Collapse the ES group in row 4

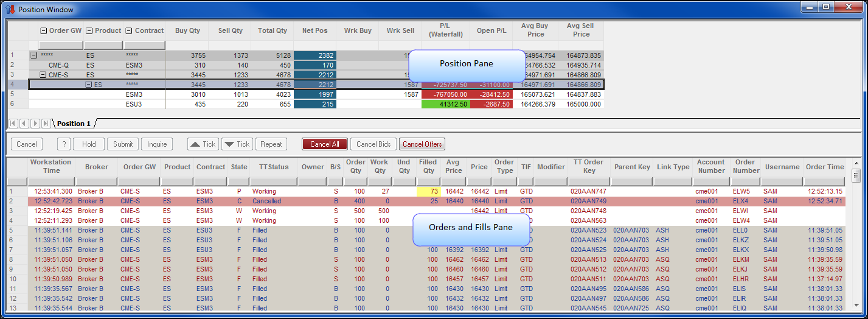pos(89,85)
